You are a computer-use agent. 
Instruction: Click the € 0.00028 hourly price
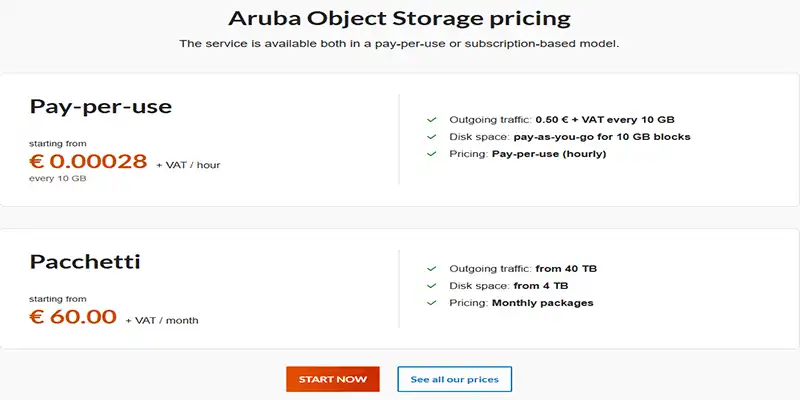pos(89,162)
